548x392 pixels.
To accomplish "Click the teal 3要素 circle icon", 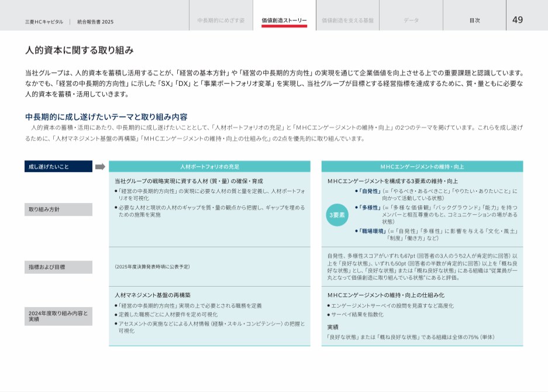I will coord(337,215).
